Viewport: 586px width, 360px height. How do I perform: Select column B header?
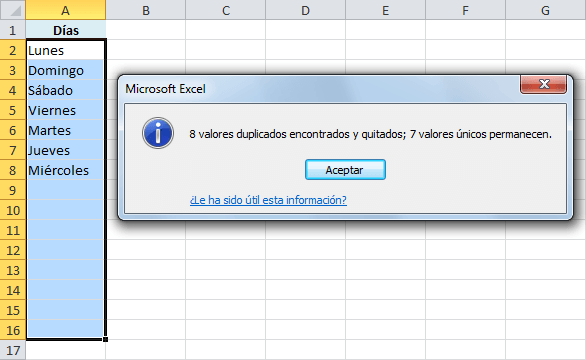[146, 10]
